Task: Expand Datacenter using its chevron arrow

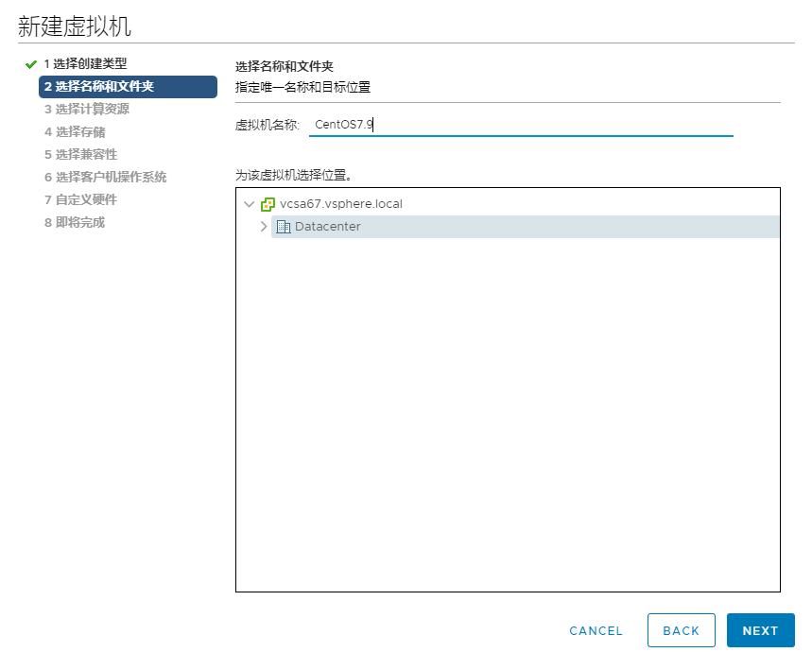Action: (x=266, y=227)
